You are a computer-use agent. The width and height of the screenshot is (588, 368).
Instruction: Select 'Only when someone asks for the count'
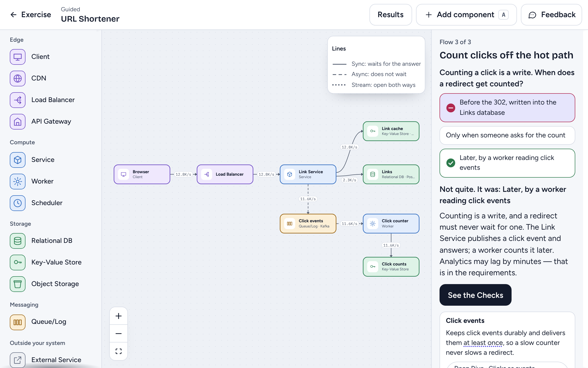coord(507,135)
